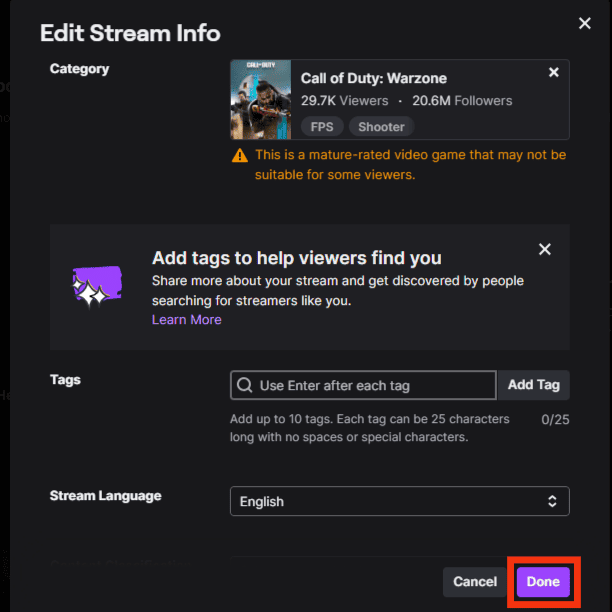Click the 0/25 character counter
612x612 pixels.
coord(555,420)
